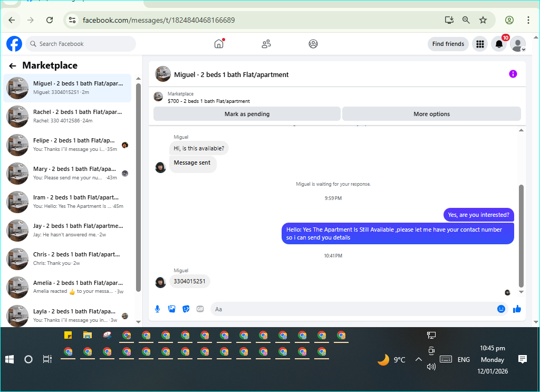The image size is (540, 392).
Task: Open the Groups icon in top navigation
Action: coord(313,44)
